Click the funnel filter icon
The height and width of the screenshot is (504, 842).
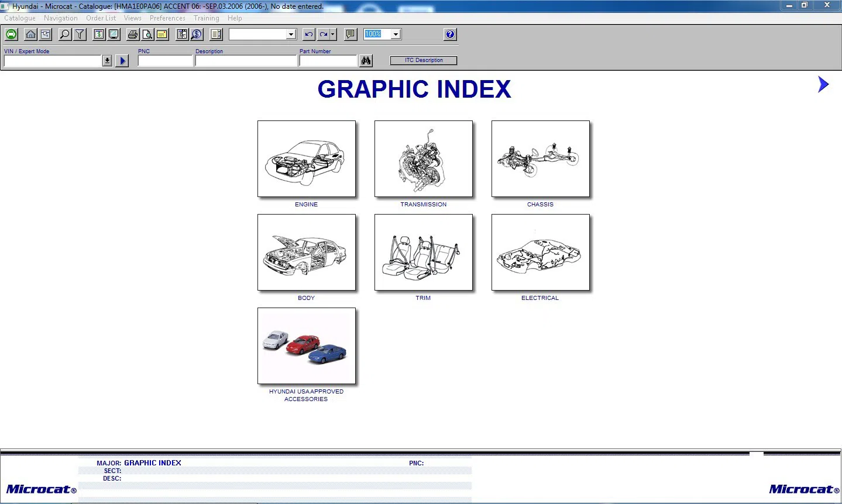tap(80, 34)
